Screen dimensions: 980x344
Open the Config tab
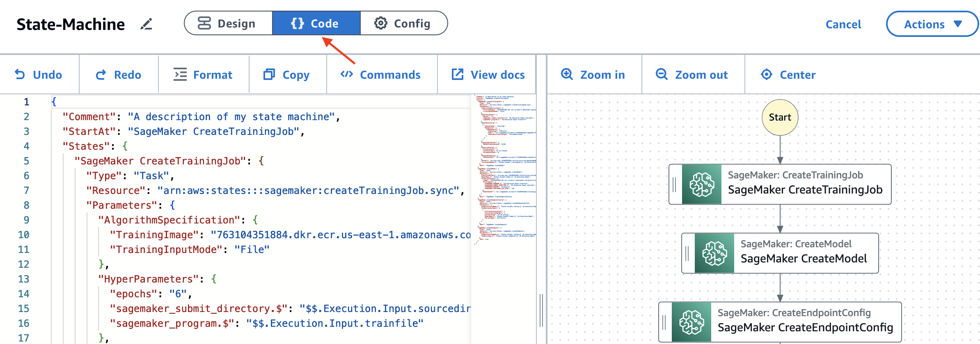click(x=404, y=23)
